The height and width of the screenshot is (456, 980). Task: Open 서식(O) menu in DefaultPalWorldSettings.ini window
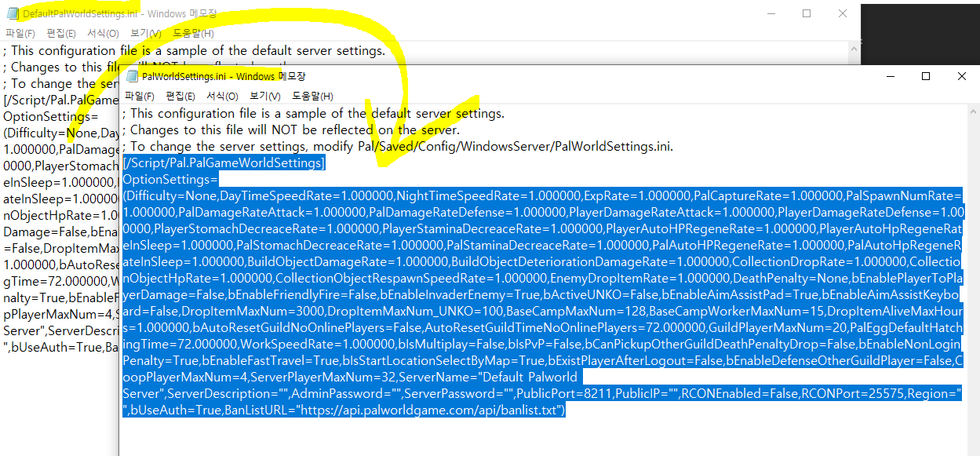[103, 33]
